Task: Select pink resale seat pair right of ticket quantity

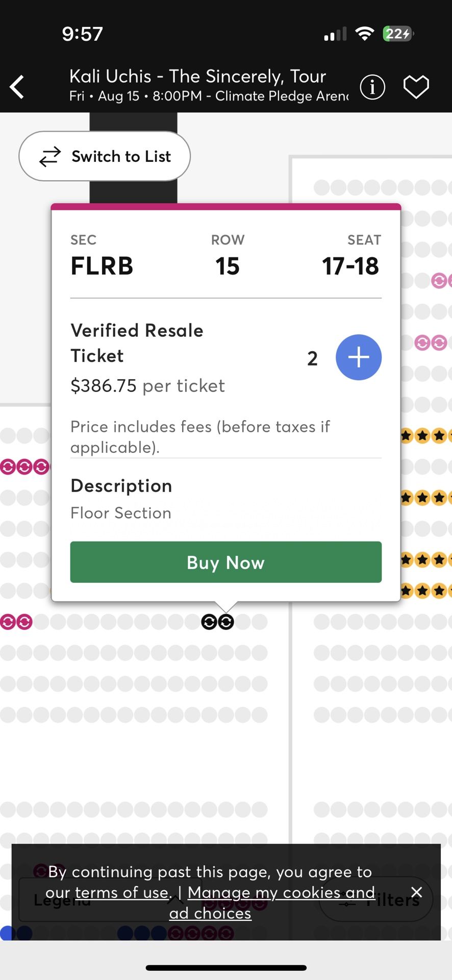Action: pos(431,342)
